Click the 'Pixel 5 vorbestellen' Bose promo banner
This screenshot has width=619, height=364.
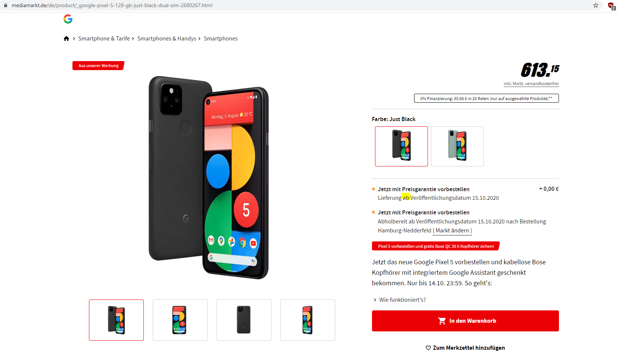tap(436, 246)
